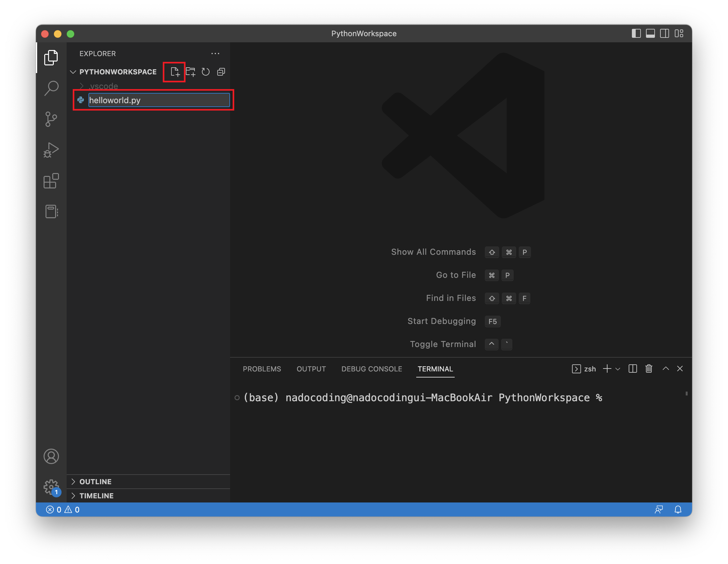
Task: Refresh the Explorer file list
Action: coord(206,72)
